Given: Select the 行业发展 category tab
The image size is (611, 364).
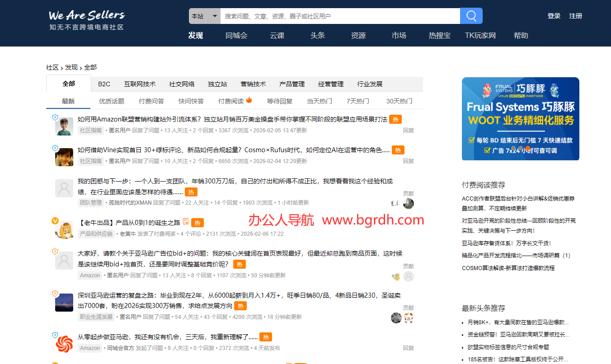Looking at the screenshot, I should click(x=370, y=84).
